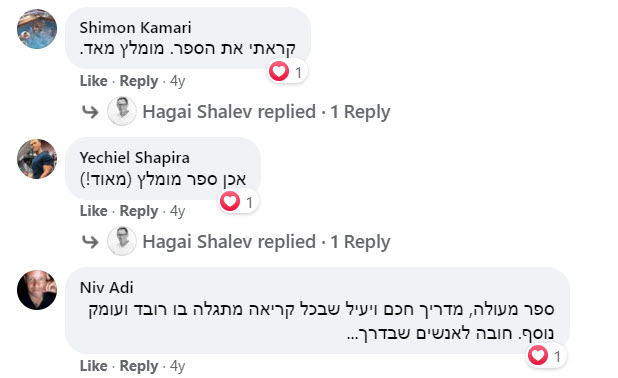Open Shimon Kamari's profile picture
Screen dimensions: 618x378
coord(37,29)
